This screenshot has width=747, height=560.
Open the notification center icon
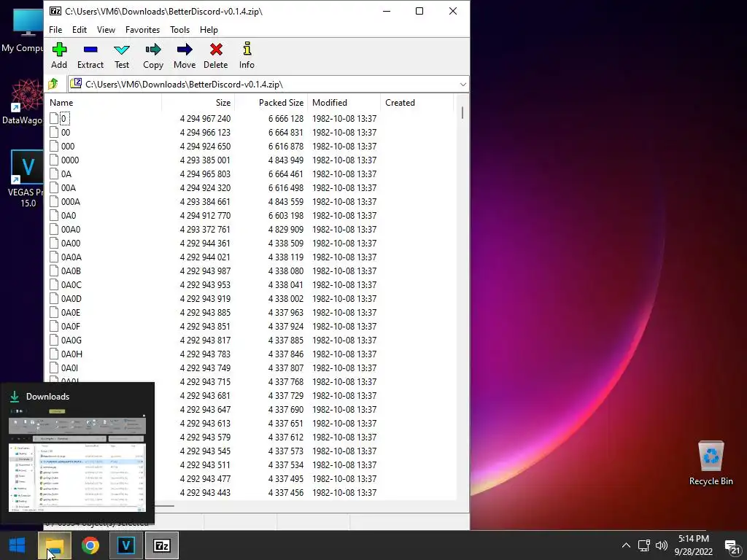tap(732, 545)
